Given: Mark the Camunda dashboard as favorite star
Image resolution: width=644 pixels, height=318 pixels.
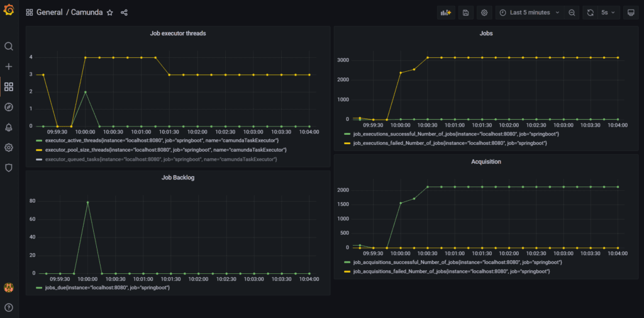Looking at the screenshot, I should [109, 13].
